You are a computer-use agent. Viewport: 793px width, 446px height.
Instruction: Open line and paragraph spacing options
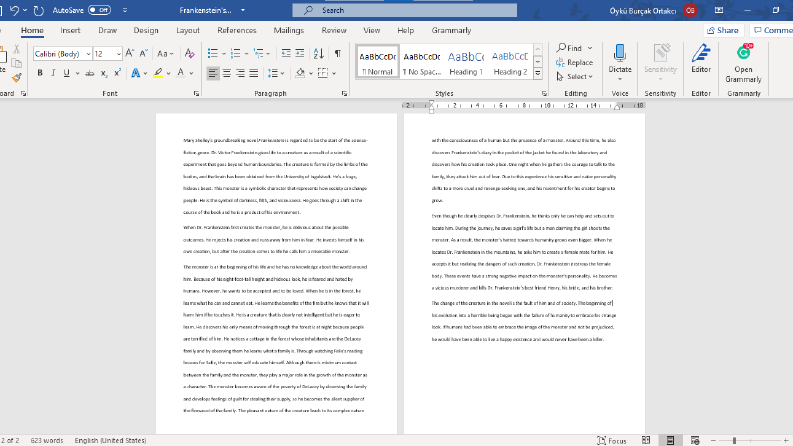pyautogui.click(x=274, y=73)
